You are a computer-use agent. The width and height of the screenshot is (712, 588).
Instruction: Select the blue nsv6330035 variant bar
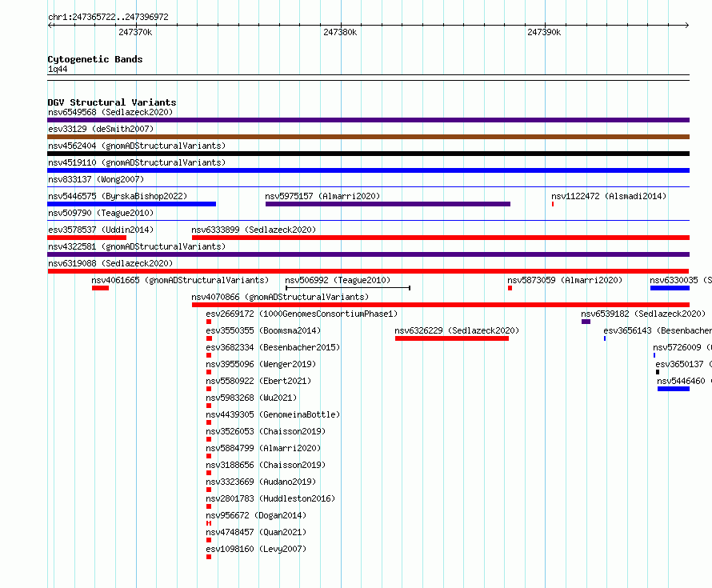click(670, 288)
